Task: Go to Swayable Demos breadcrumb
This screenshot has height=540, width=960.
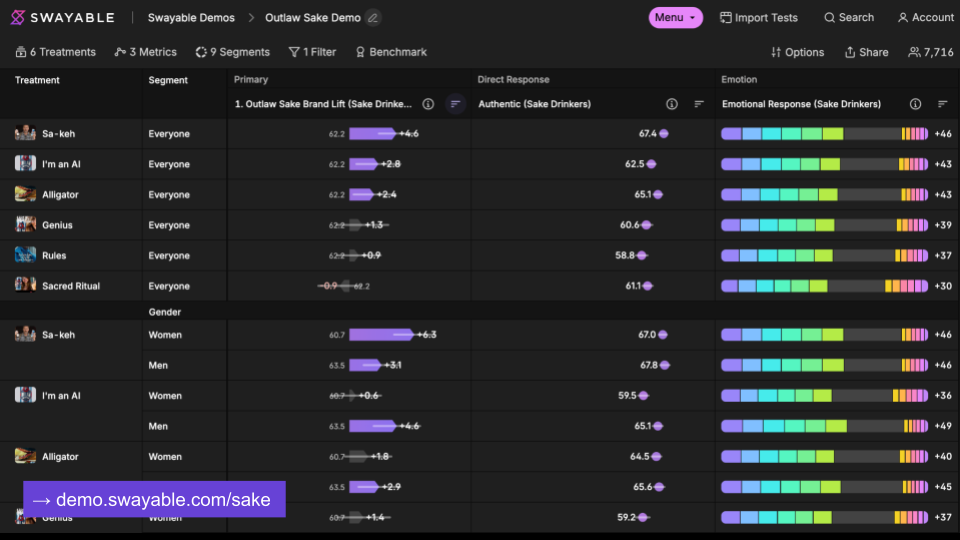Action: (x=191, y=18)
